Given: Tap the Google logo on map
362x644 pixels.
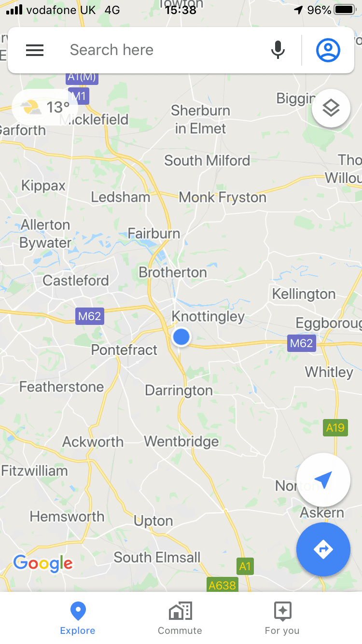Looking at the screenshot, I should (x=43, y=563).
